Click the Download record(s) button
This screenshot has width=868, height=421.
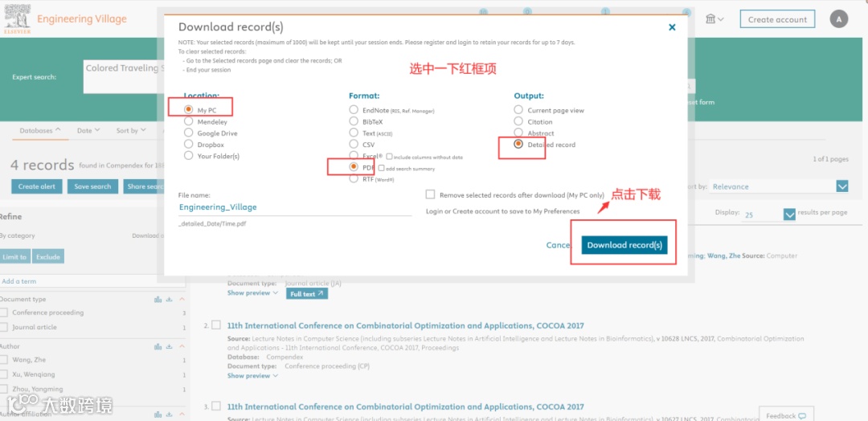click(x=624, y=245)
